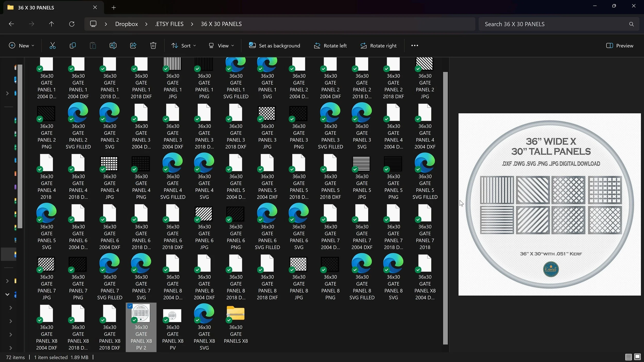
Task: Refresh the folder view
Action: click(72, 24)
